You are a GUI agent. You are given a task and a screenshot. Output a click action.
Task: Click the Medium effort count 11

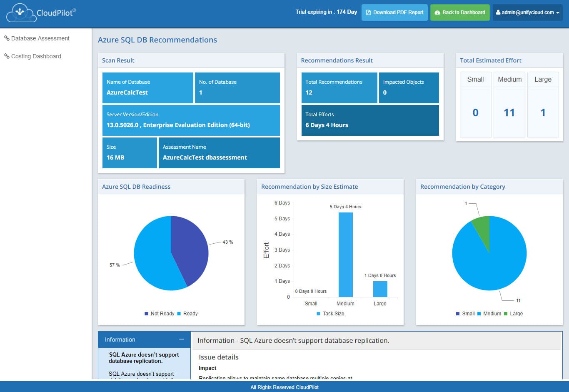click(x=509, y=112)
